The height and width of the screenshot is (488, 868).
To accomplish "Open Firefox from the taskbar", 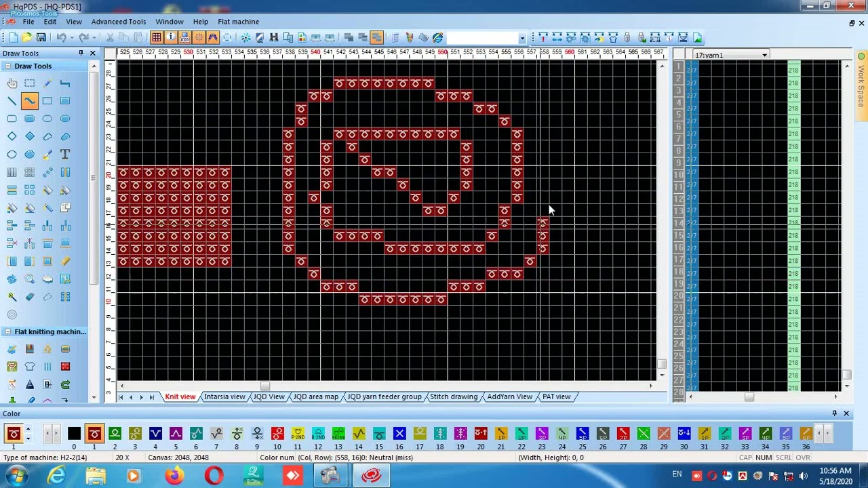I will pos(174,476).
